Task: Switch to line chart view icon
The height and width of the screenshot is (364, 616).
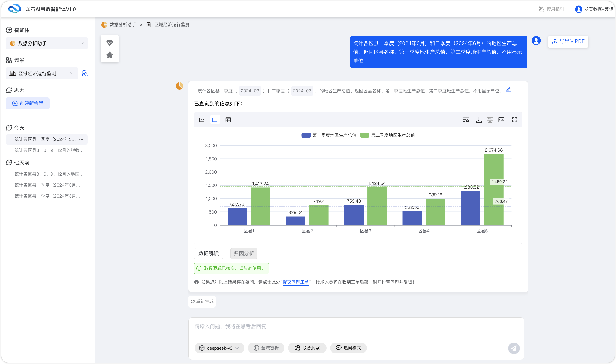Action: coord(202,120)
